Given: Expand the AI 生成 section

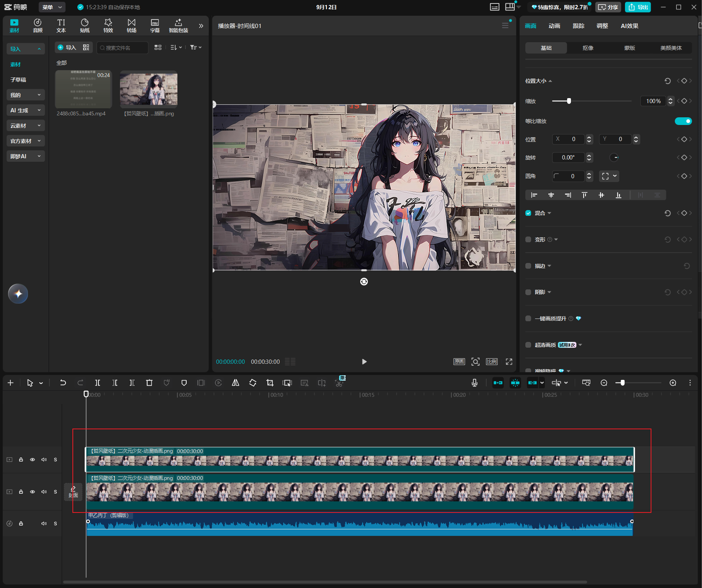Looking at the screenshot, I should pos(26,110).
